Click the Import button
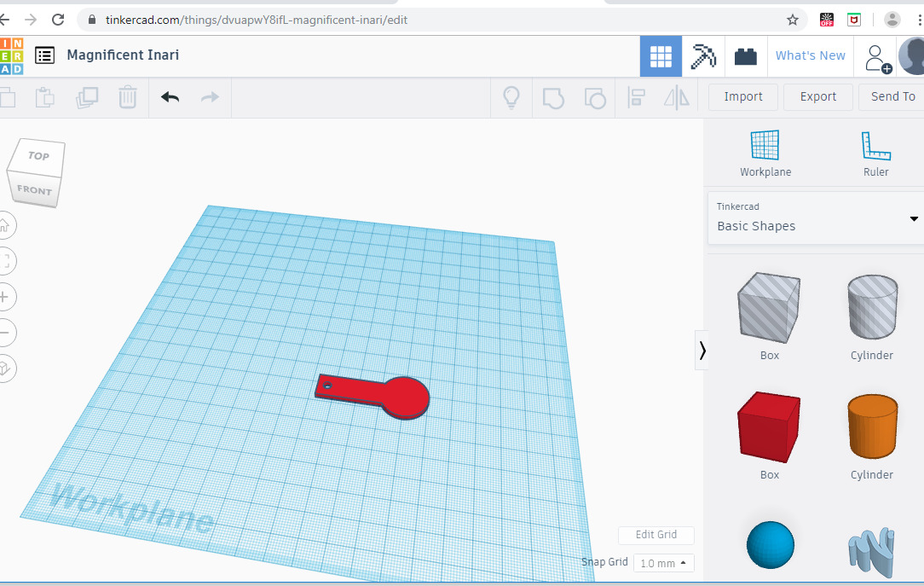924x586 pixels. pos(743,97)
